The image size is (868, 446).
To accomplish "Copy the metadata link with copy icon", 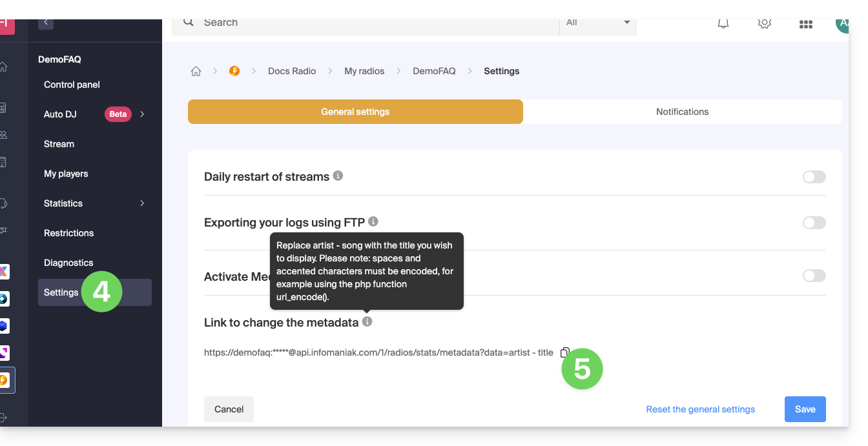I will tap(565, 352).
